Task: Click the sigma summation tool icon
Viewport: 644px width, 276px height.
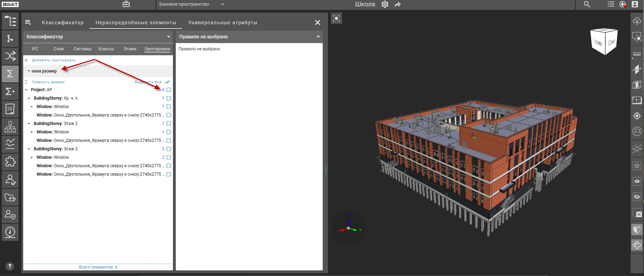Action: (10, 74)
